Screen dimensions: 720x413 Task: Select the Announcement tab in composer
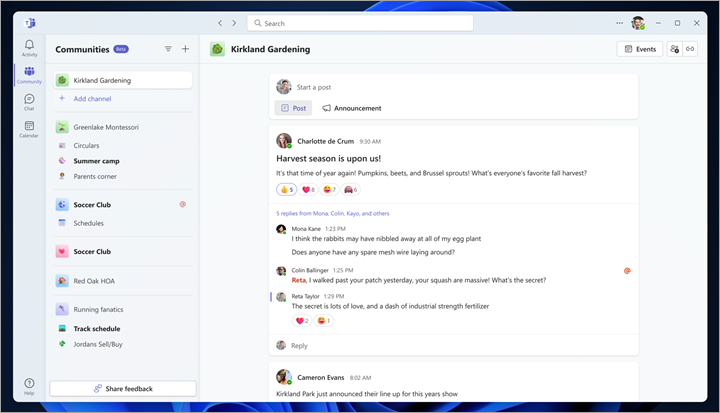point(351,108)
